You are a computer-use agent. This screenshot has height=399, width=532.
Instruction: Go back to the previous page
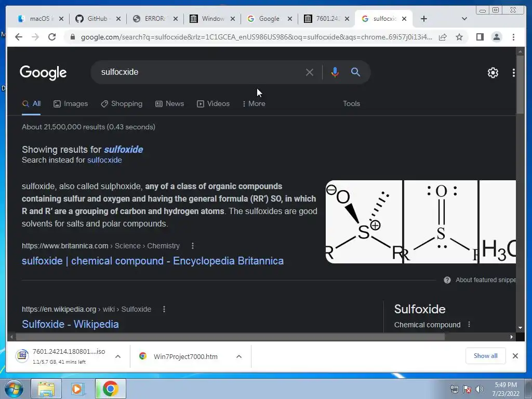pyautogui.click(x=19, y=37)
